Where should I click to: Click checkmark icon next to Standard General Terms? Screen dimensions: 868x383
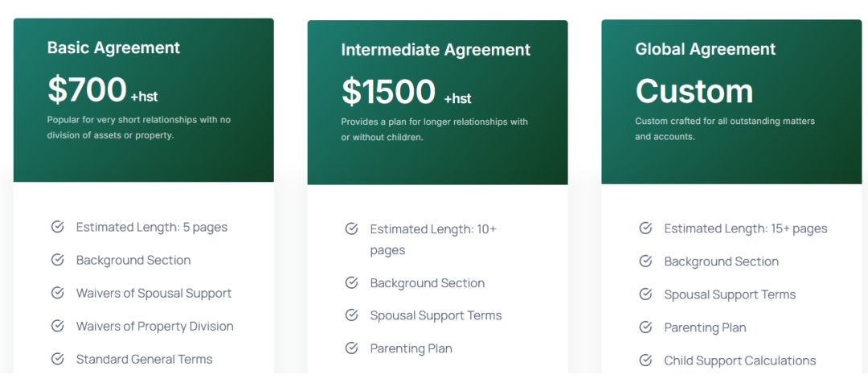pyautogui.click(x=58, y=359)
